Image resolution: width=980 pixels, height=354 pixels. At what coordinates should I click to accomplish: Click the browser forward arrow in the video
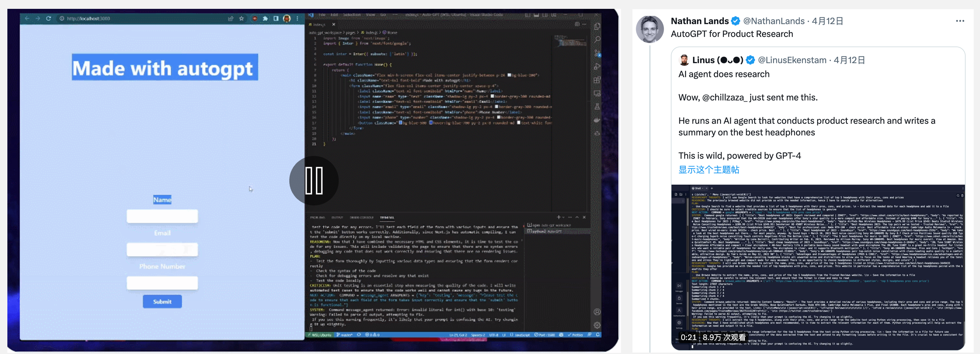click(38, 18)
